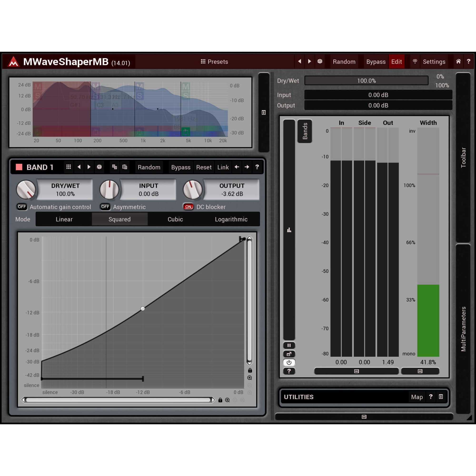Click the dice randomize icon beside Random
476x476 pixels.
pos(320,61)
